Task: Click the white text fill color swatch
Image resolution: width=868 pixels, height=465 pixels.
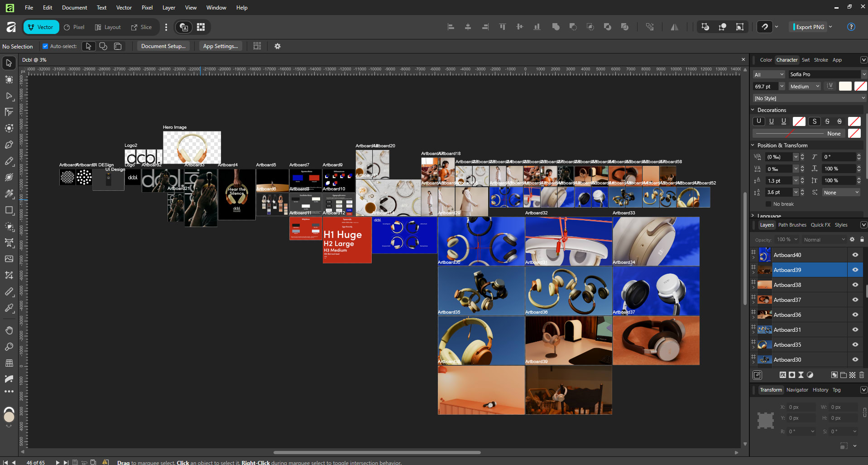Action: (x=845, y=86)
